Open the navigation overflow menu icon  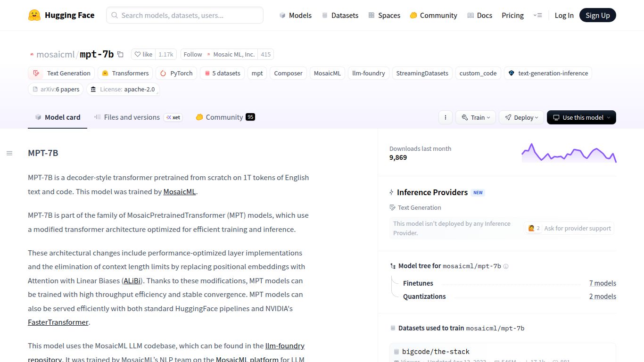537,15
